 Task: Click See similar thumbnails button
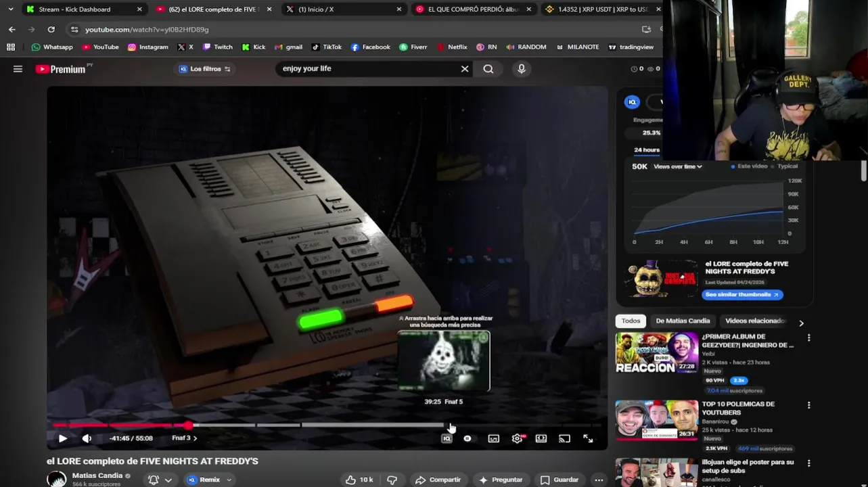pos(742,295)
